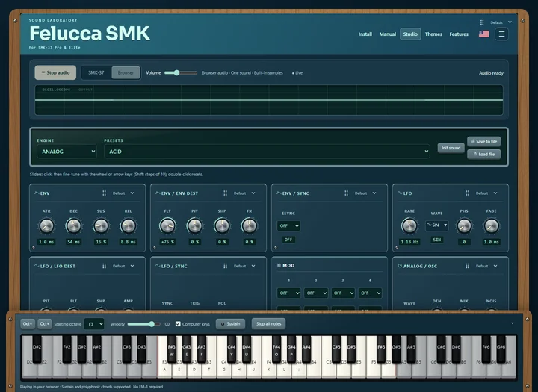538x392 pixels.
Task: Click the ENV DEST PIT knob
Action: 194,225
